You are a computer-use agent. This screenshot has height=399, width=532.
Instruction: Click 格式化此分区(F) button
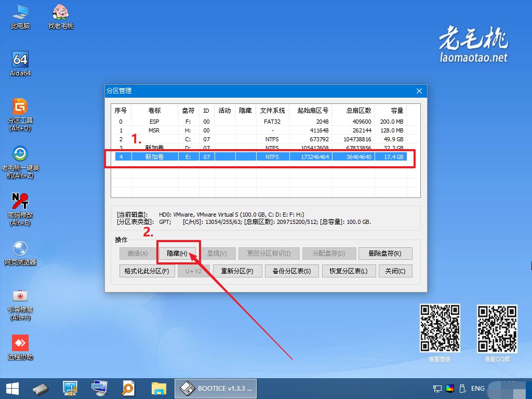pyautogui.click(x=147, y=271)
